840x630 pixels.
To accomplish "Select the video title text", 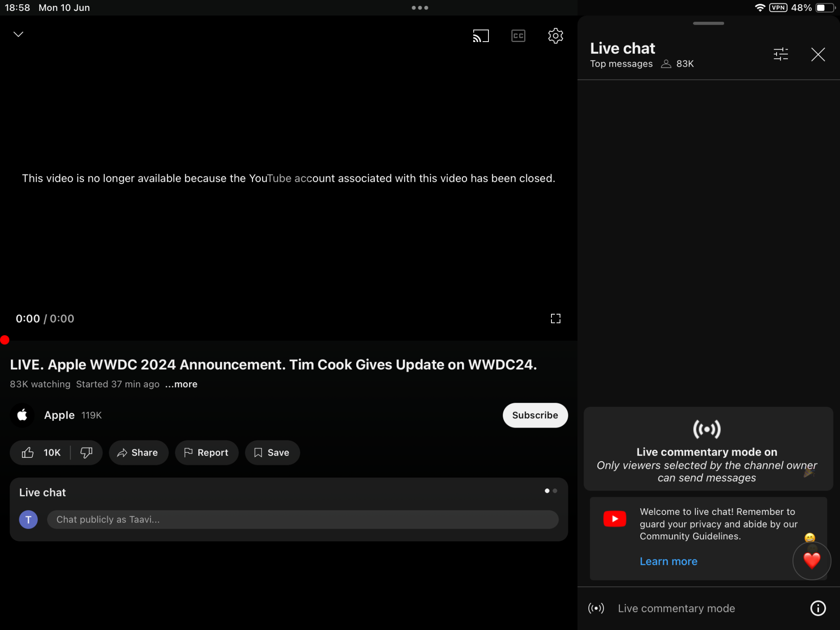I will tap(273, 365).
